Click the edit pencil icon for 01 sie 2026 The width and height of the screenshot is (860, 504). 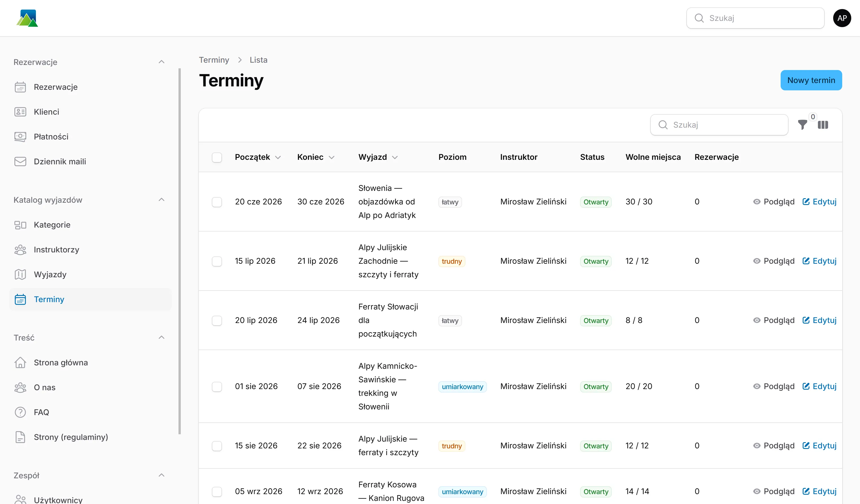pos(806,386)
